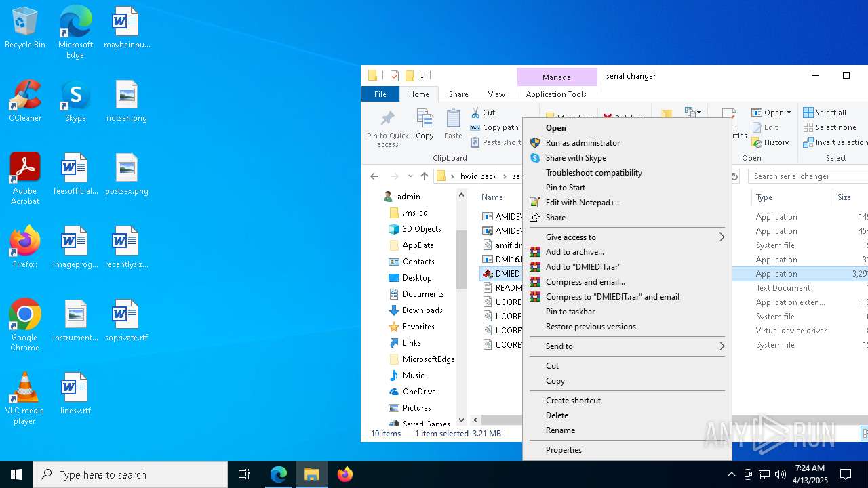Click Pin to Quick access ribbon icon
868x488 pixels.
tap(388, 128)
